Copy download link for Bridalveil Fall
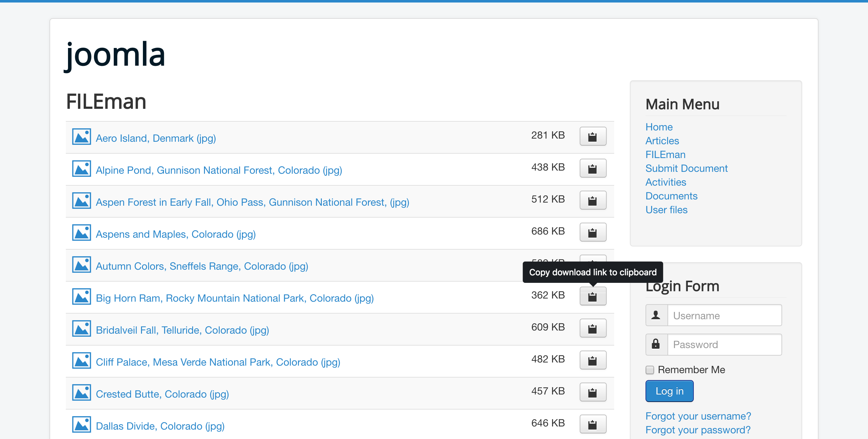The image size is (868, 439). [593, 328]
